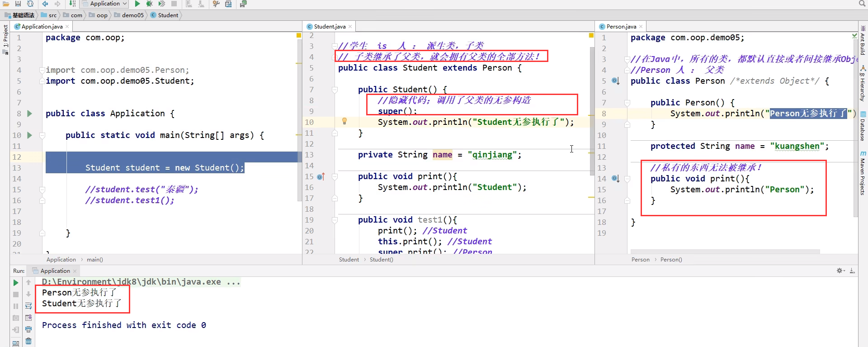868x347 pixels.
Task: Hide the Run panel with the download-arrow icon
Action: (852, 271)
